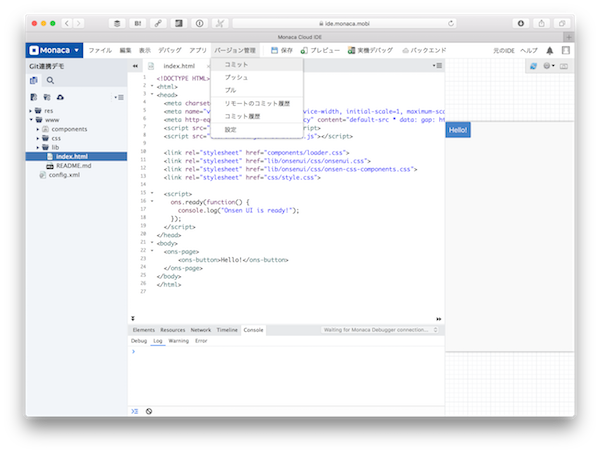600x453 pixels.
Task: Click the preview panel layout icon
Action: click(x=564, y=66)
